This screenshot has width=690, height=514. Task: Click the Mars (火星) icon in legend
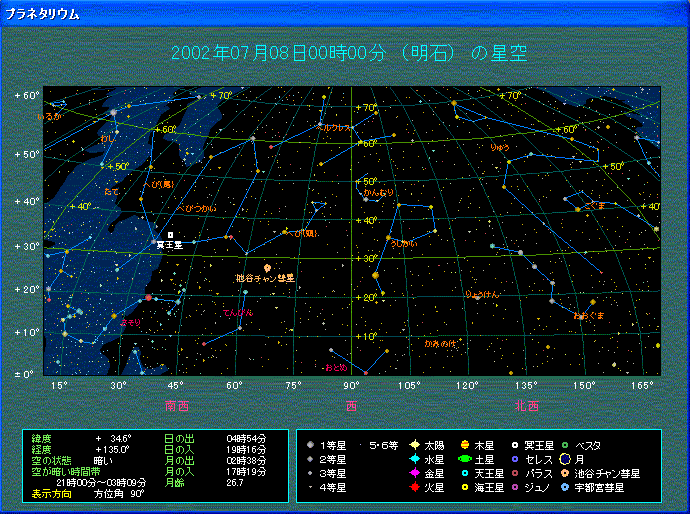coord(414,487)
